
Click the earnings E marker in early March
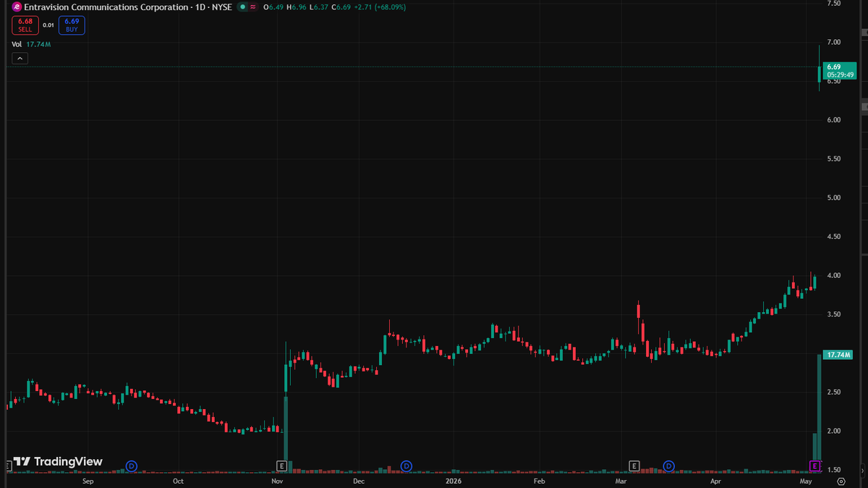coord(634,465)
